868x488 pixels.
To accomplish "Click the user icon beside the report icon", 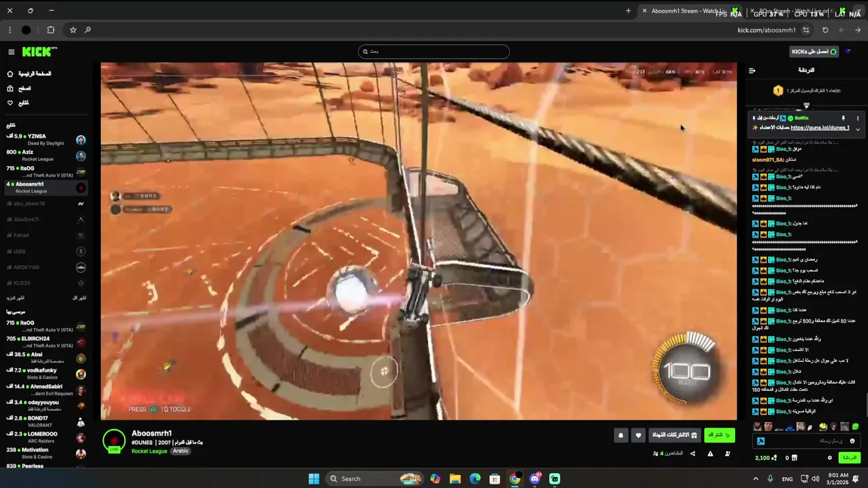I will click(728, 453).
